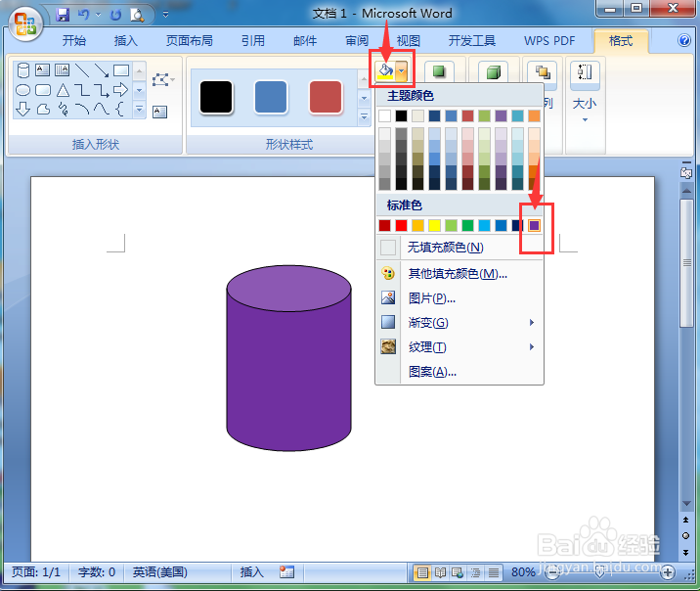Redo the last action

(115, 16)
